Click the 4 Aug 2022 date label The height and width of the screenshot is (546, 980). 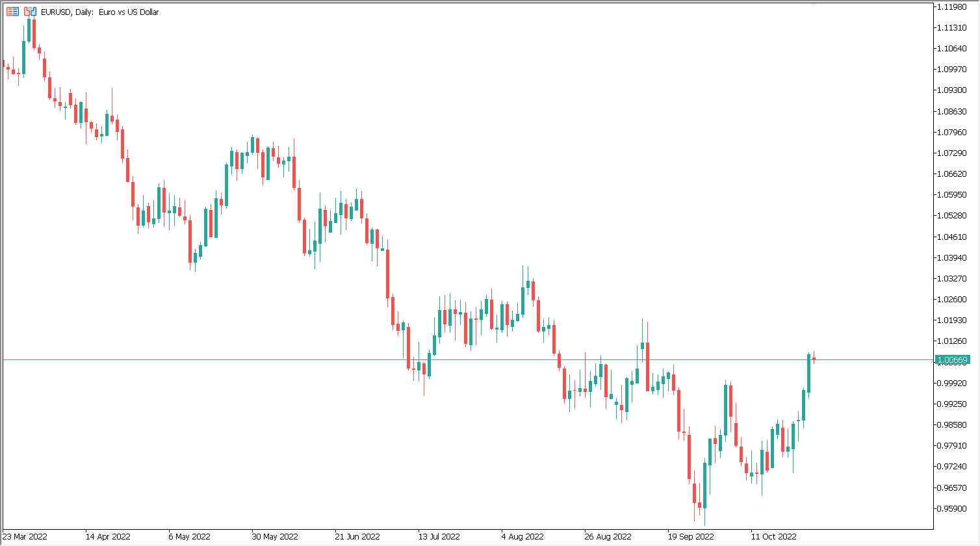pyautogui.click(x=522, y=537)
